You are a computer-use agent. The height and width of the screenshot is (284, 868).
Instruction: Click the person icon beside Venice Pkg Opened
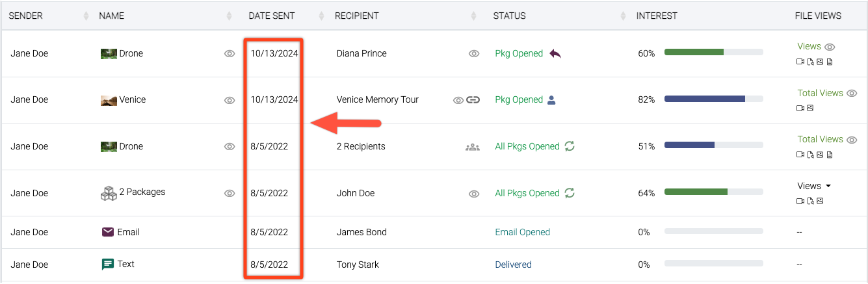[x=551, y=100]
